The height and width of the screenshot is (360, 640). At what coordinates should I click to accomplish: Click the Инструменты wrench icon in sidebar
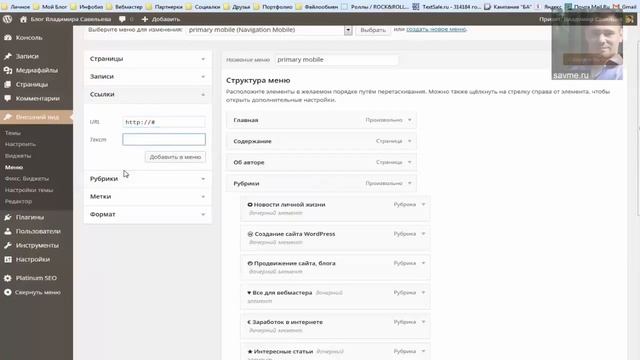pyautogui.click(x=8, y=245)
